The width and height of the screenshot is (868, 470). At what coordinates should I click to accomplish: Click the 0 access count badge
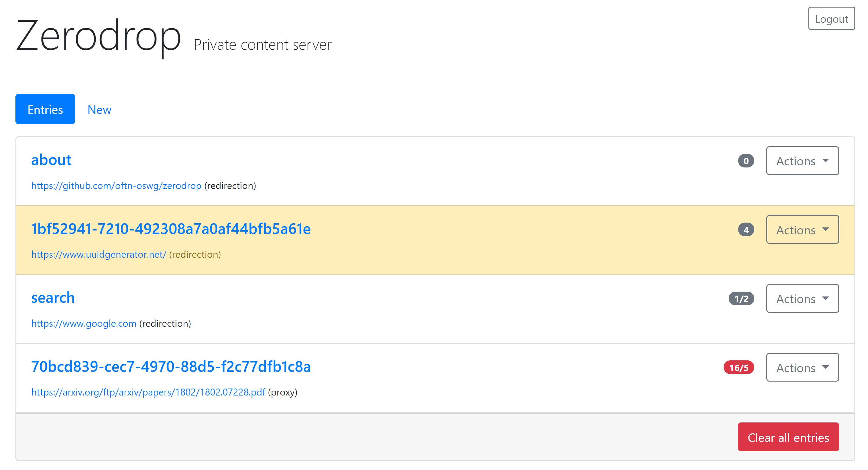pos(746,161)
